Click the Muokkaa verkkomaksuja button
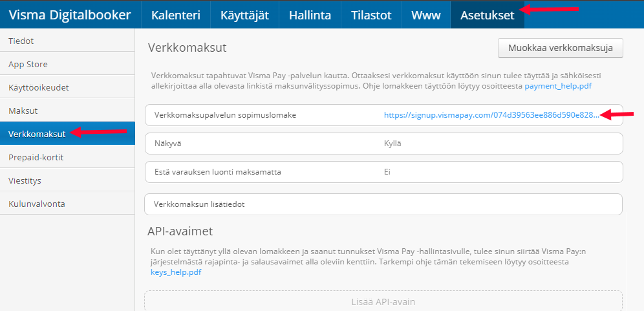This screenshot has height=311, width=644. pyautogui.click(x=560, y=48)
